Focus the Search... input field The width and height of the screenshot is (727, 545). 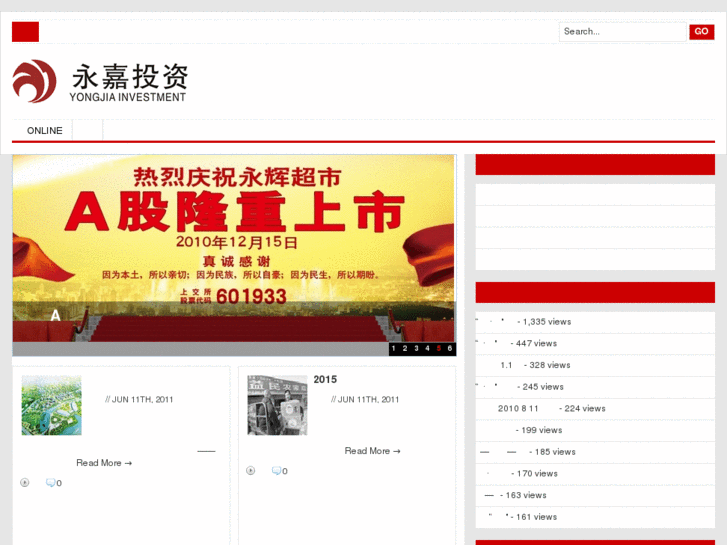click(622, 32)
